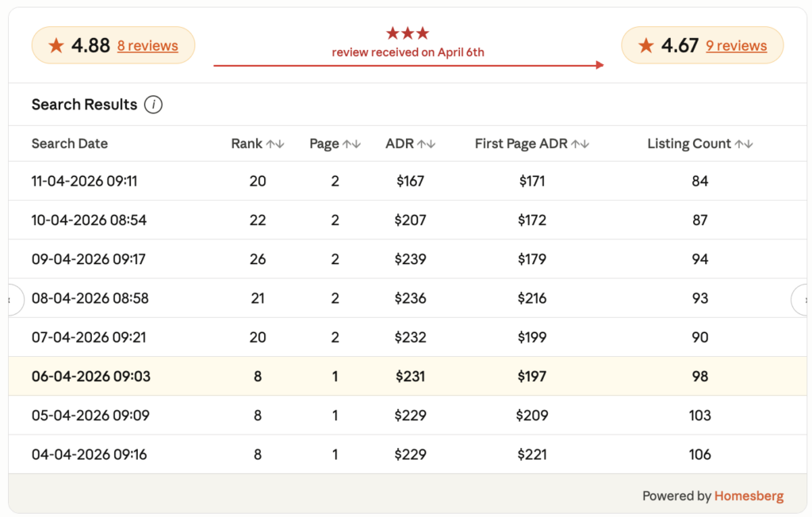Visit the Homesberg link
The width and height of the screenshot is (812, 517).
coord(749,496)
